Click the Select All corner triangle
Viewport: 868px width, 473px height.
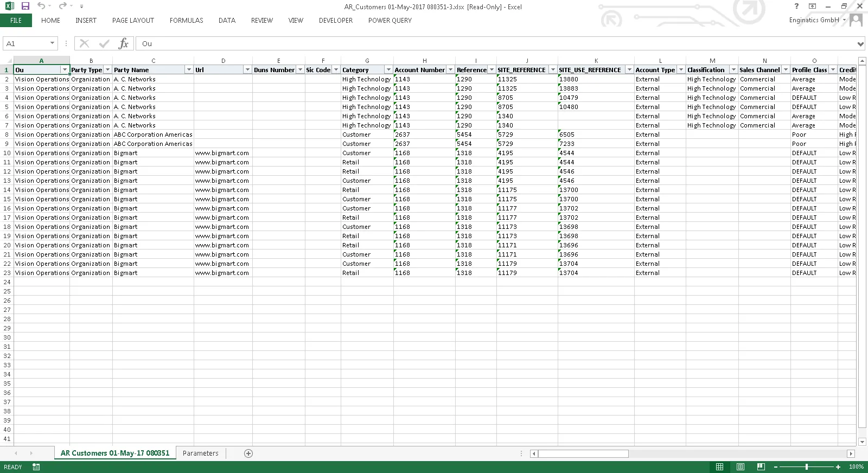pyautogui.click(x=7, y=61)
